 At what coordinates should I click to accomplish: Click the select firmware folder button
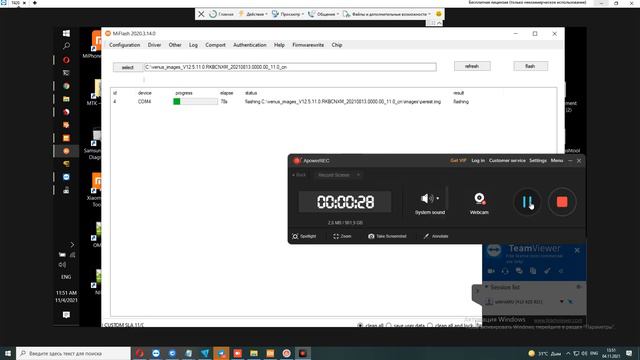pos(128,67)
